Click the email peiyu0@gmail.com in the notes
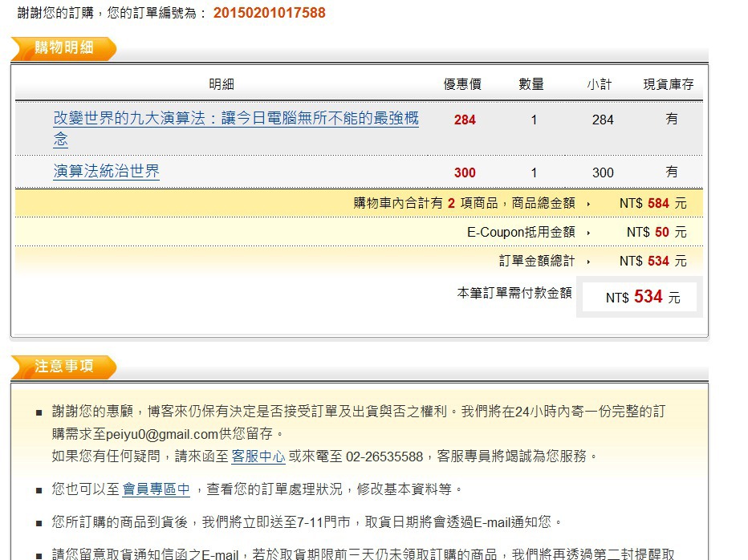 click(x=161, y=434)
